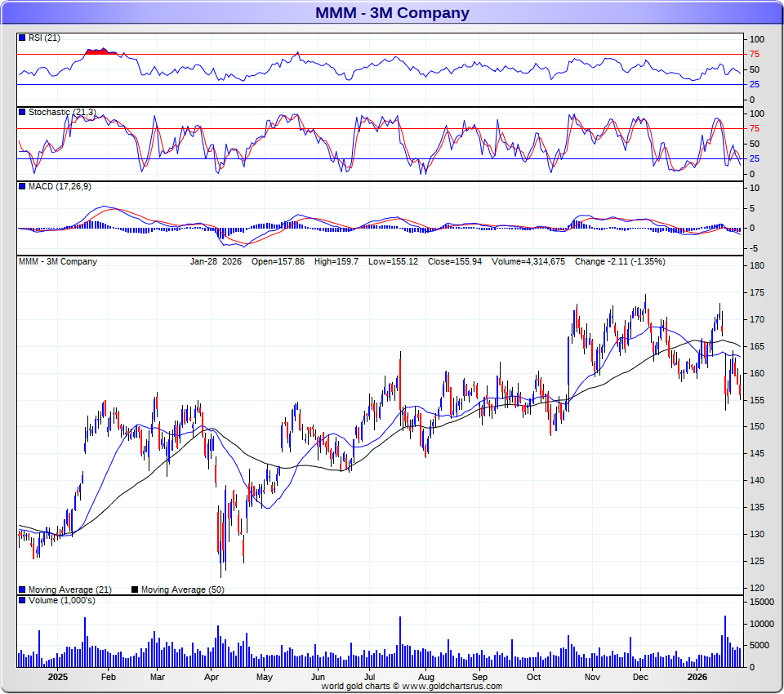
Task: Click the 'RSI (21)' label
Action: coord(44,38)
